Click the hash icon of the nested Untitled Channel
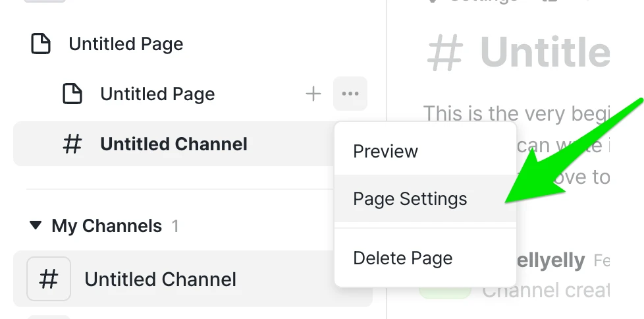 pos(72,144)
